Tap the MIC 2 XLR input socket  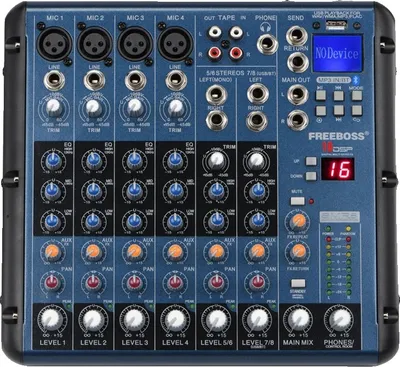click(95, 43)
